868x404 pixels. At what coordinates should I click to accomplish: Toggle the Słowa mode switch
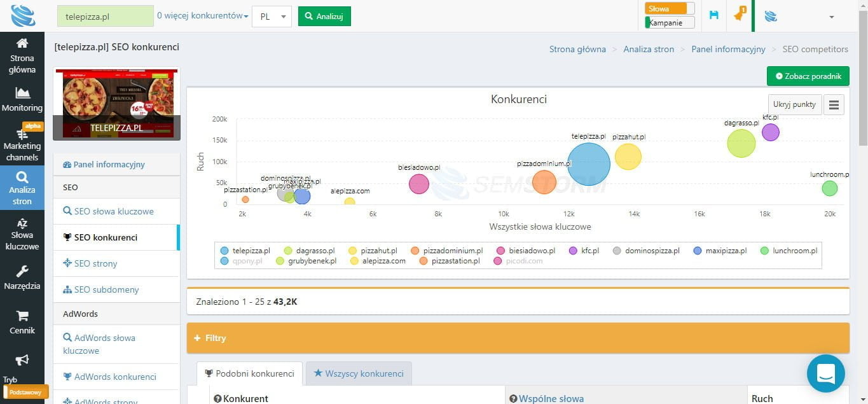click(669, 9)
